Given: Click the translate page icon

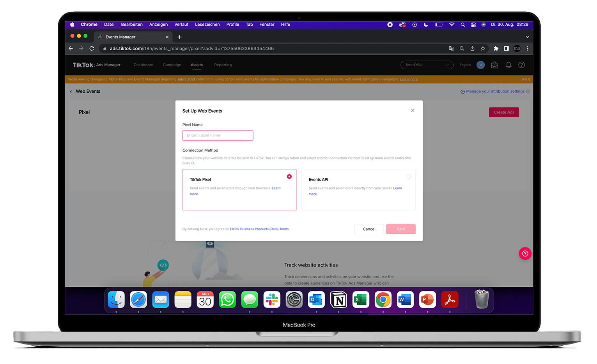Looking at the screenshot, I should click(451, 49).
